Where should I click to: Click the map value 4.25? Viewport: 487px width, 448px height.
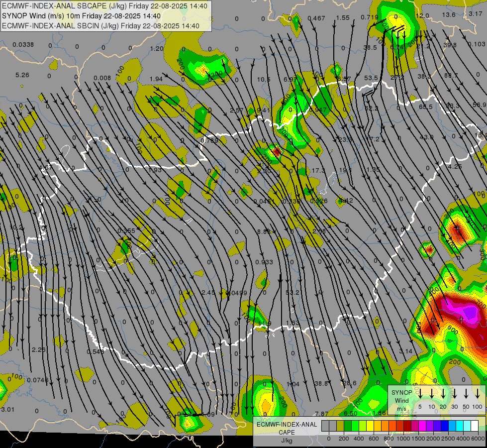tap(455, 166)
